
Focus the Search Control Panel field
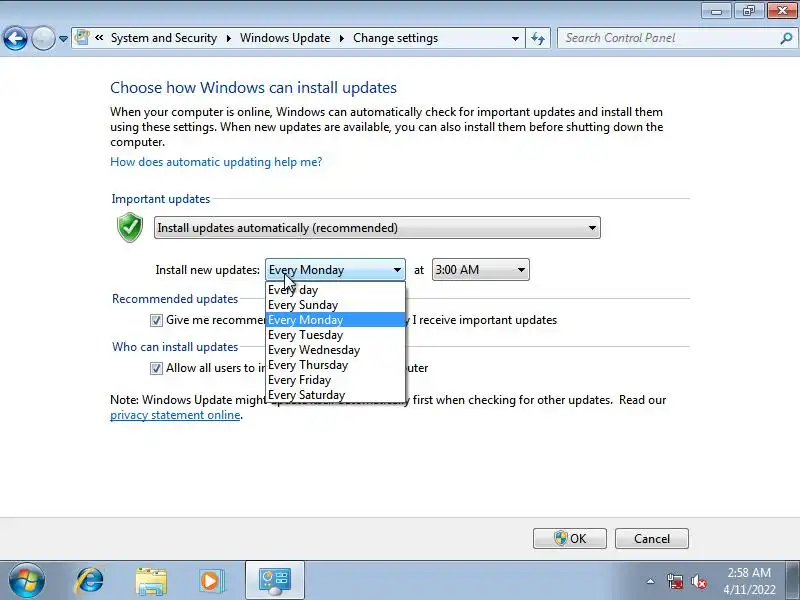pos(668,38)
